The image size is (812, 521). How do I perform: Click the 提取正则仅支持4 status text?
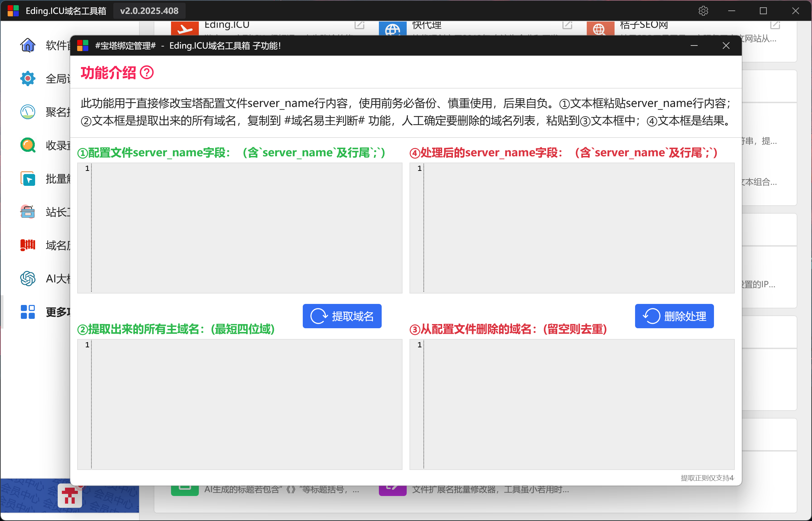click(x=707, y=478)
